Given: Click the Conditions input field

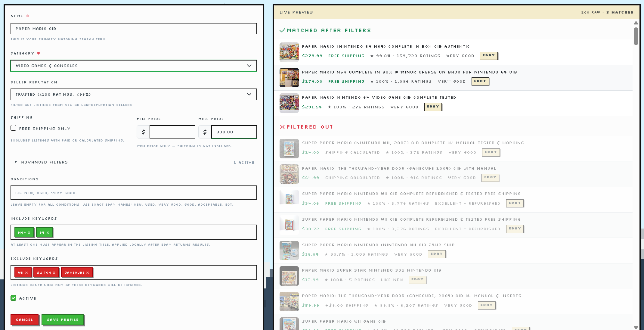Looking at the screenshot, I should click(x=134, y=193).
